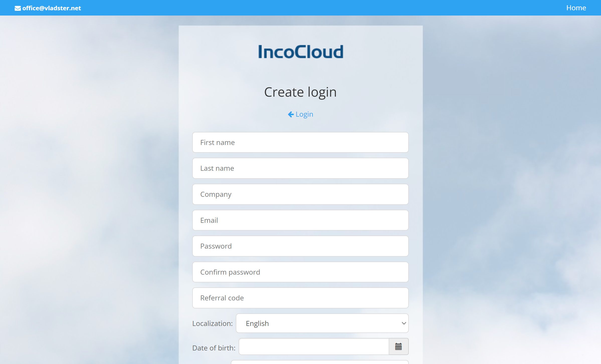Click the envelope icon in header
This screenshot has width=601, height=364.
pyautogui.click(x=18, y=8)
